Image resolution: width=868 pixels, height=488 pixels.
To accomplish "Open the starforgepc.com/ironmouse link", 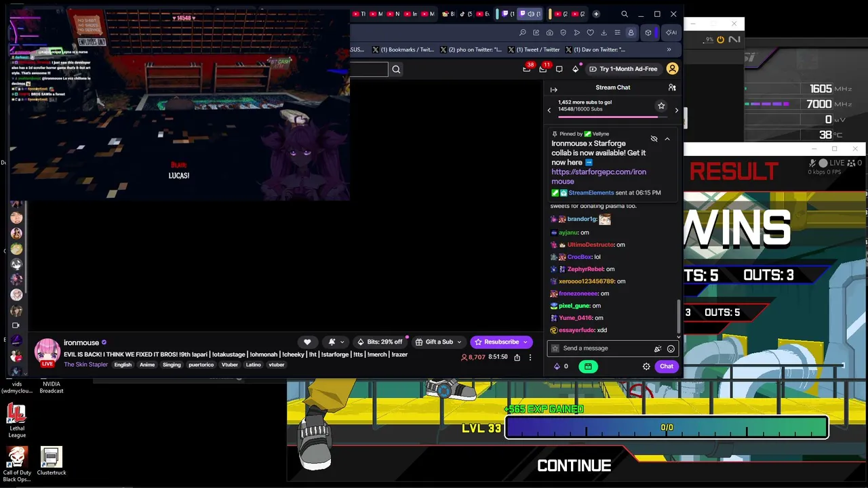I will click(x=599, y=176).
